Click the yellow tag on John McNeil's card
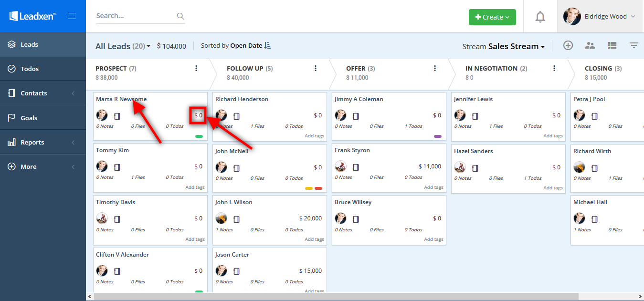Viewport: 644px width, 301px height. coord(309,188)
